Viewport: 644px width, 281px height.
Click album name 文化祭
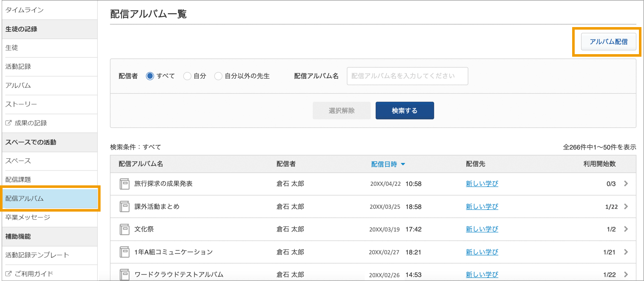click(x=144, y=229)
